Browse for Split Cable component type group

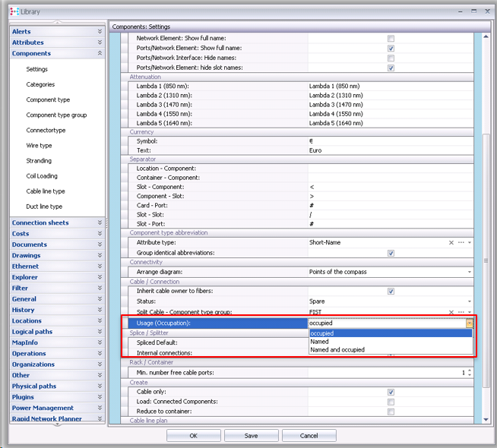tap(461, 312)
